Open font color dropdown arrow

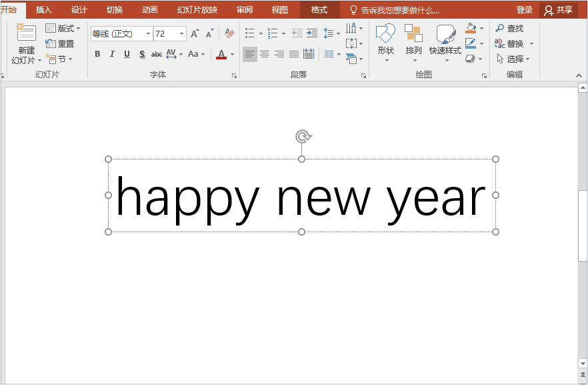[232, 55]
